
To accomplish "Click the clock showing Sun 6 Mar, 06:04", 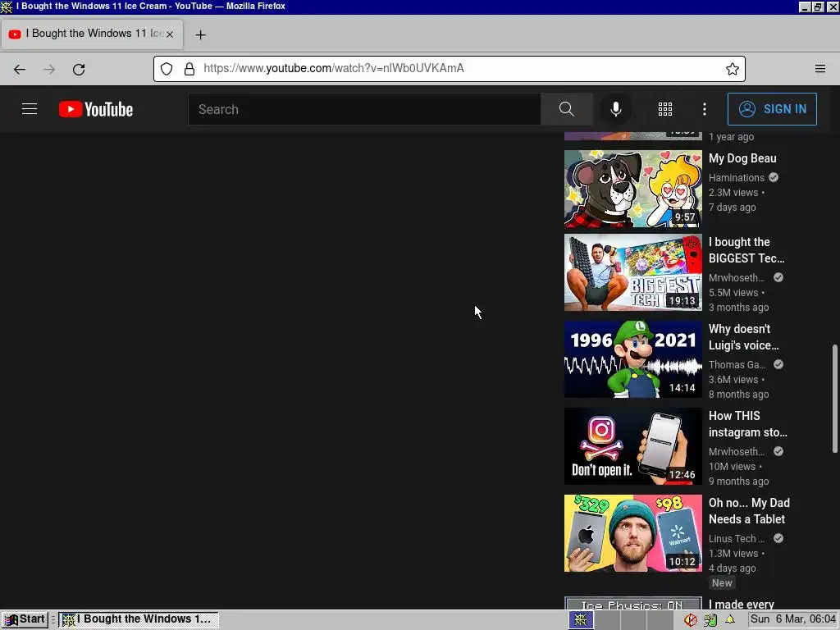I will (793, 619).
